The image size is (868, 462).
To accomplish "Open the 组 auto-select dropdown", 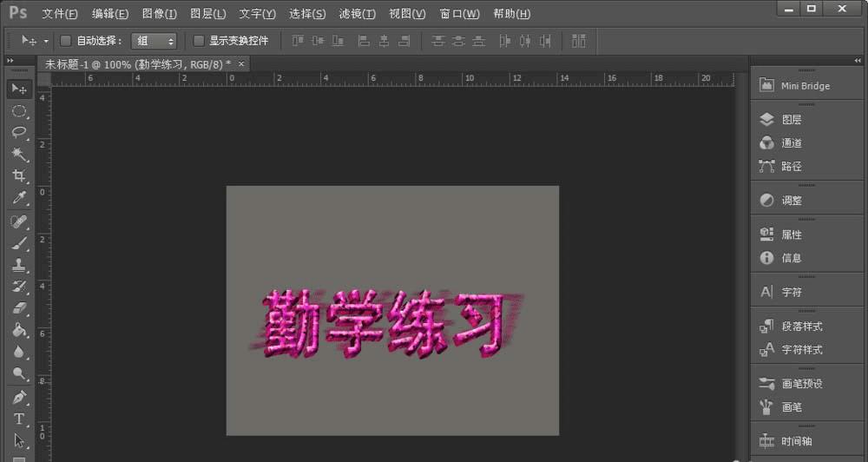I will click(154, 41).
